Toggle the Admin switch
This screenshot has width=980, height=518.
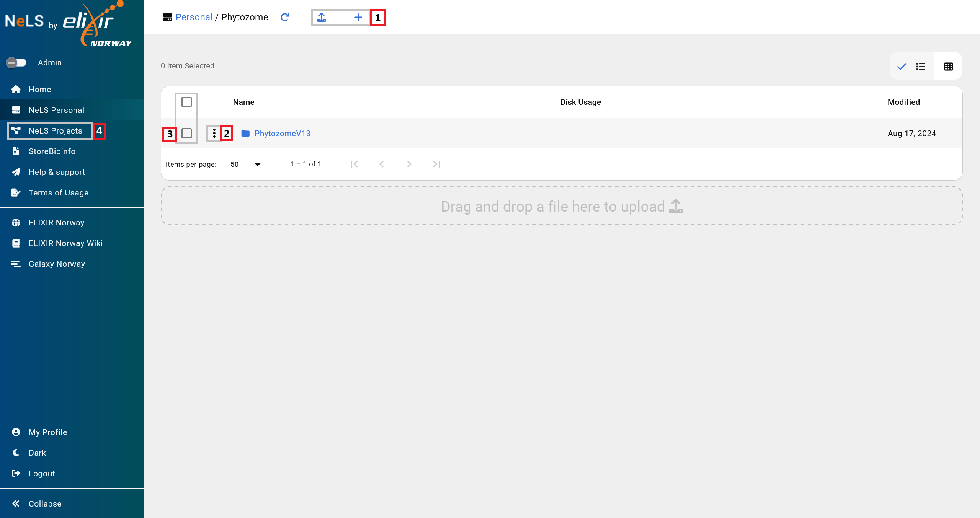click(x=16, y=62)
